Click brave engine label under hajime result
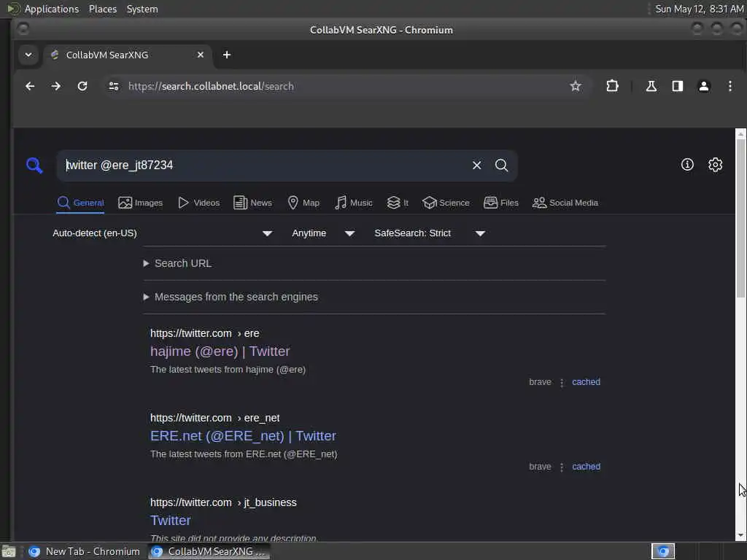This screenshot has height=560, width=747. pyautogui.click(x=540, y=382)
